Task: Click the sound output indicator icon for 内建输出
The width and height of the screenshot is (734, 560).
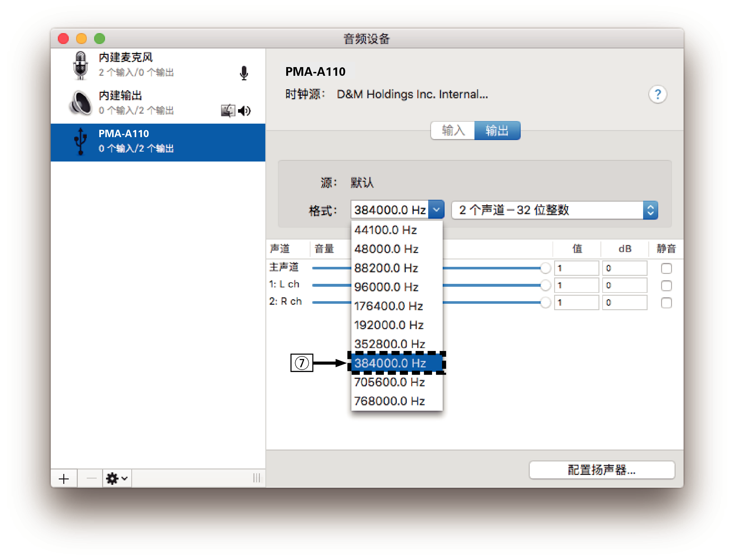Action: 244,110
